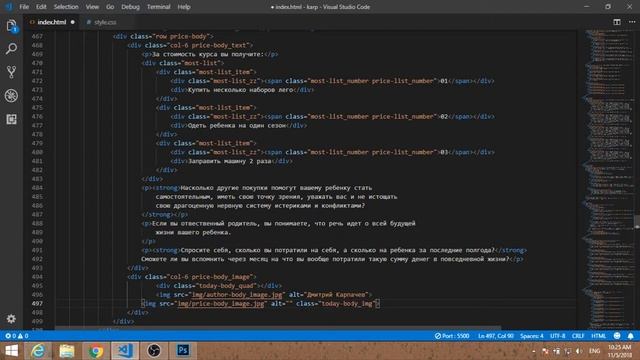640x360 pixels.
Task: Open the Search view in activity bar
Action: [x=11, y=49]
